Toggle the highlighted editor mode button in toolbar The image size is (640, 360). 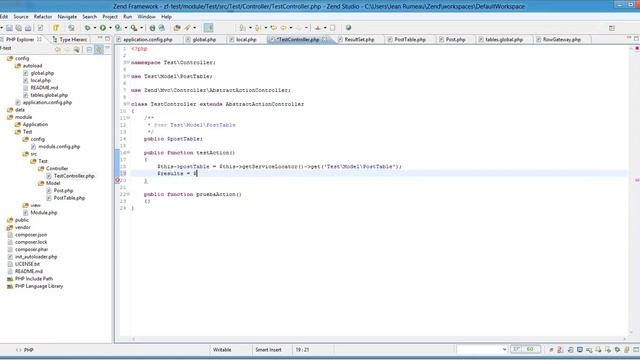[209, 28]
